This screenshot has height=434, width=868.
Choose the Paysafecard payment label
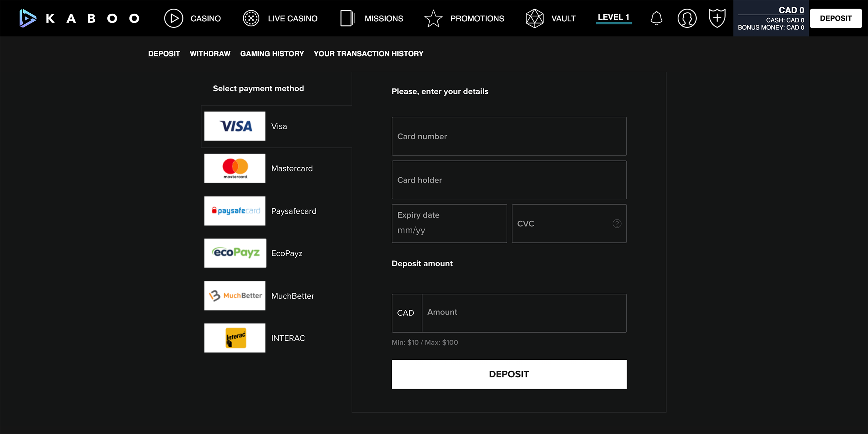click(x=294, y=211)
